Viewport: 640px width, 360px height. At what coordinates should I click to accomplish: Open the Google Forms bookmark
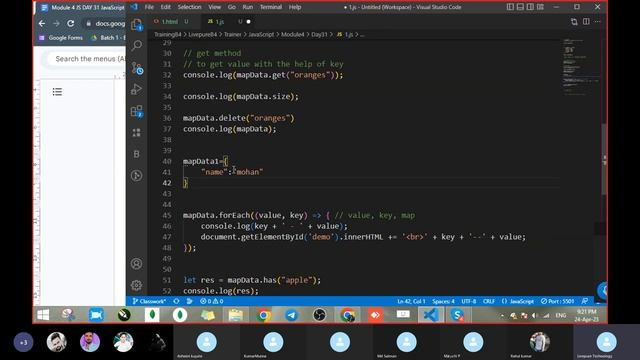point(61,38)
